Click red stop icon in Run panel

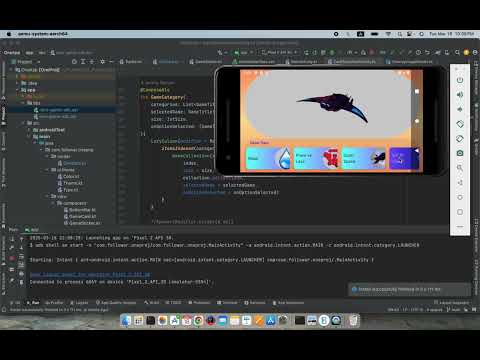[x=13, y=258]
